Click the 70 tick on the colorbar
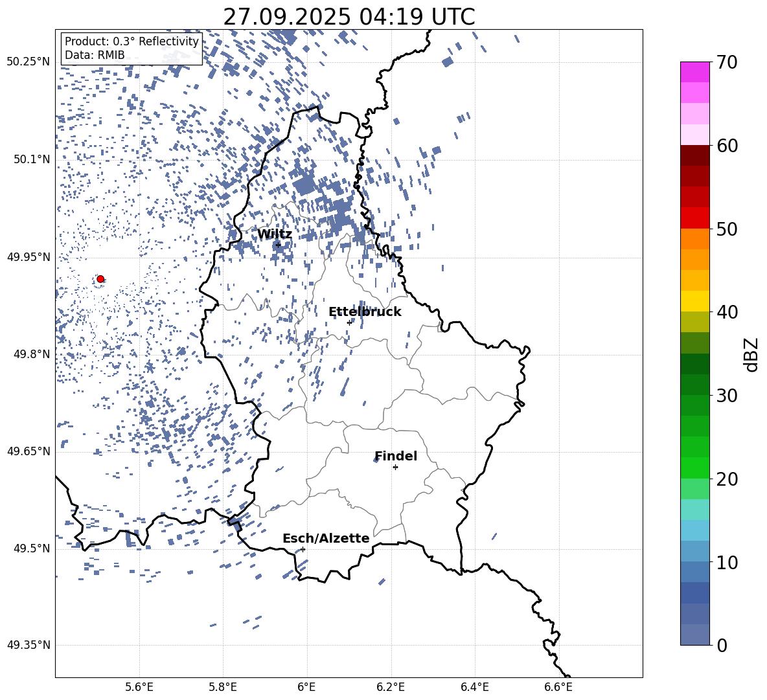This screenshot has height=700, width=767. pos(726,62)
